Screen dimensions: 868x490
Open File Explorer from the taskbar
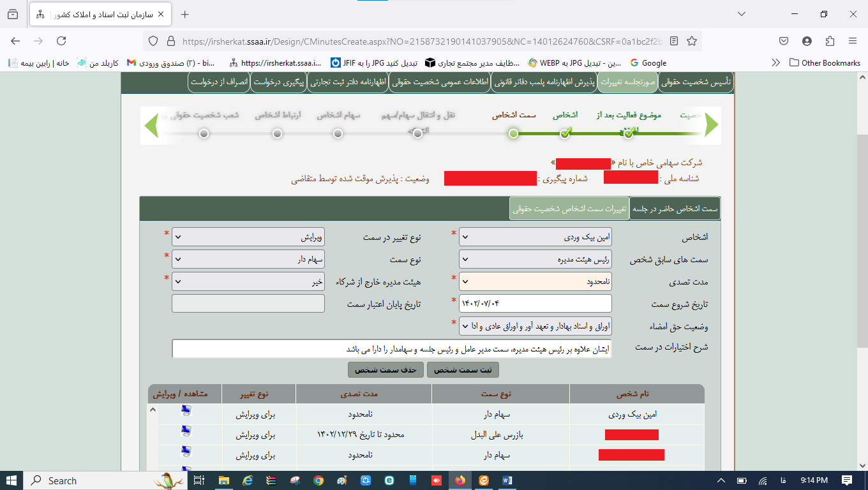click(223, 480)
